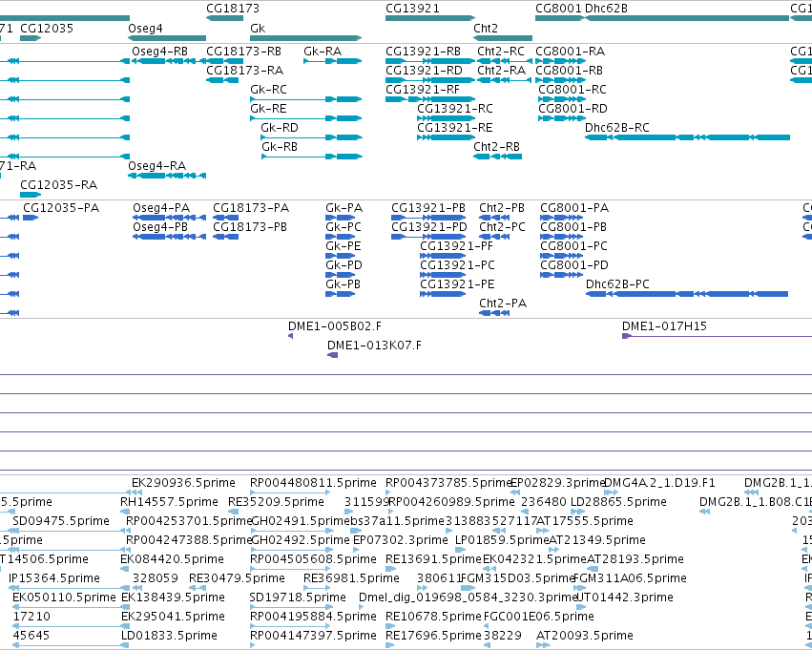Image resolution: width=812 pixels, height=650 pixels.
Task: Click protein Cht2-PB
Action: [x=494, y=218]
